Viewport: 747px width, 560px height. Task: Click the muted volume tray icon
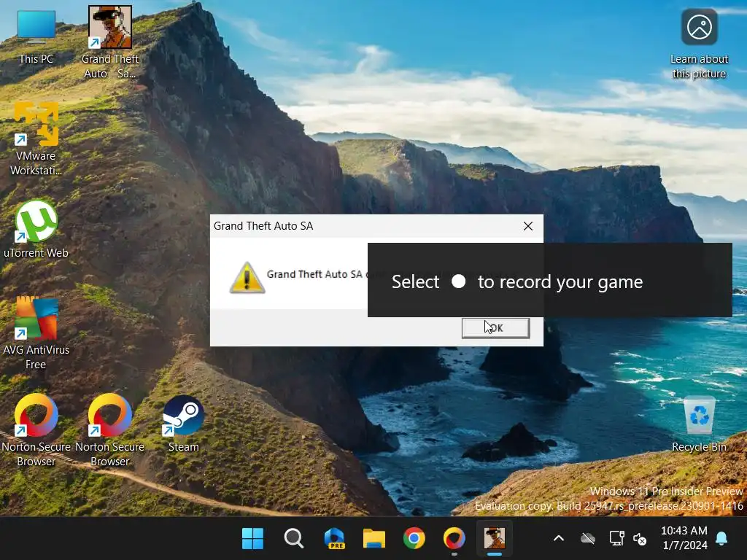click(x=639, y=539)
